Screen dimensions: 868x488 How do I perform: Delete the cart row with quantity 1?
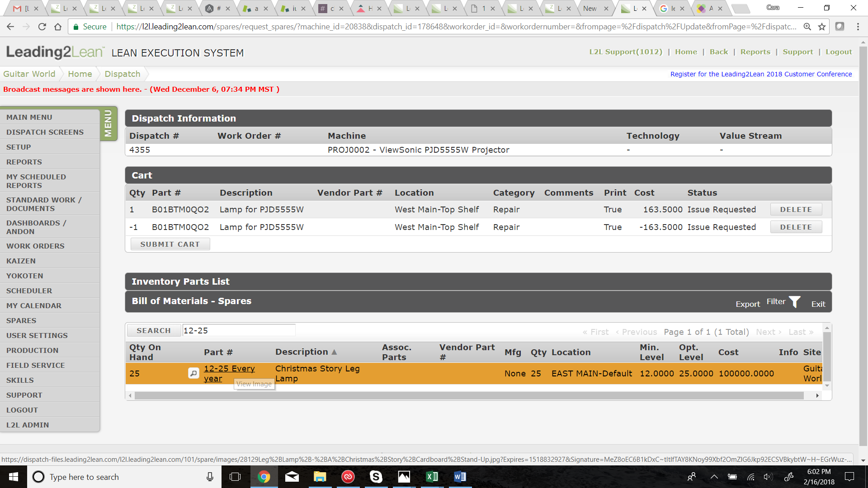coord(796,210)
